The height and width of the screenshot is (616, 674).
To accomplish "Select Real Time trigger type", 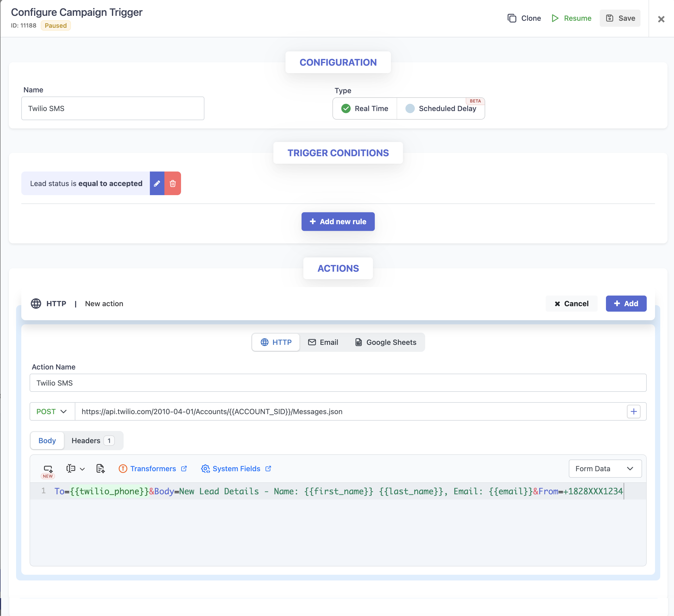I will click(365, 108).
